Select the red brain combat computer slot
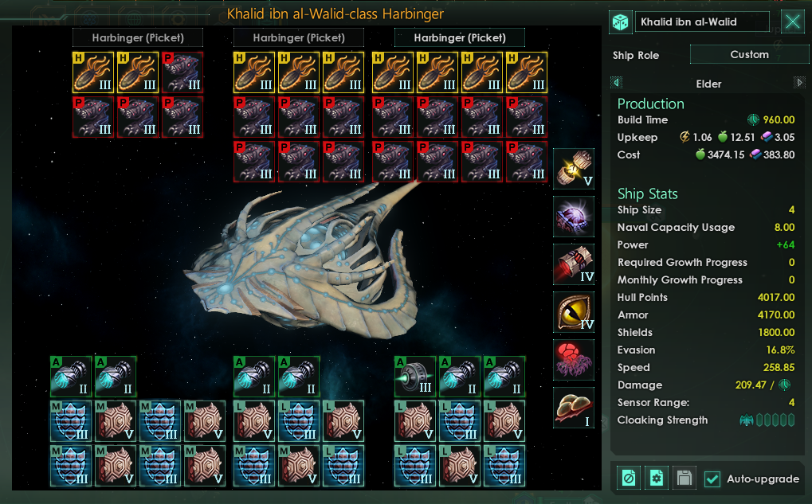This screenshot has width=812, height=504. (574, 360)
